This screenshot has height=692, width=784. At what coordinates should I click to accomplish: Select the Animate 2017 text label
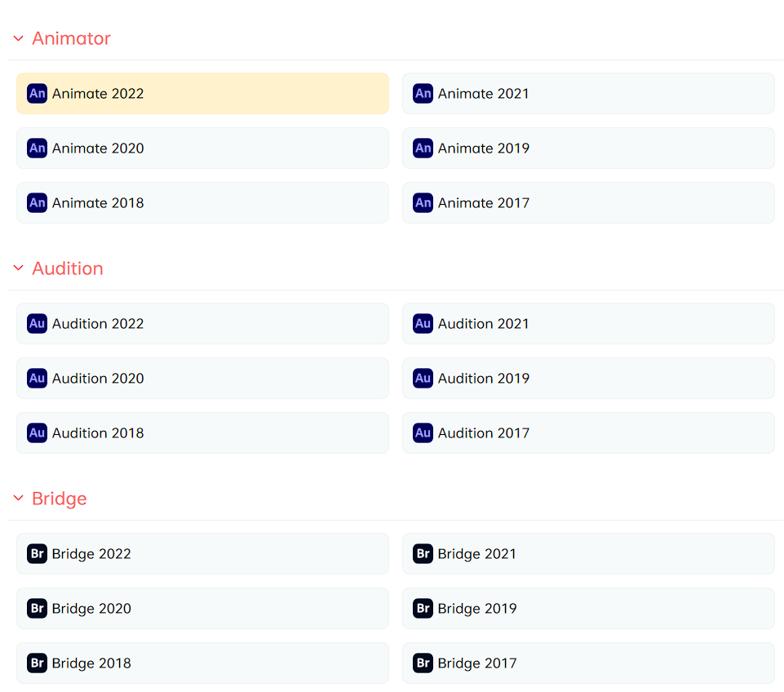tap(484, 202)
